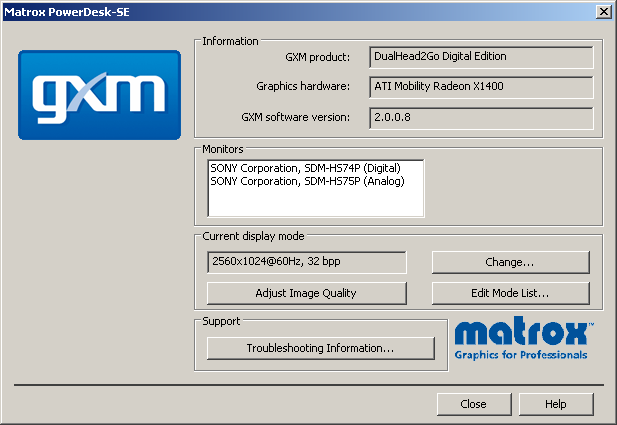Image resolution: width=617 pixels, height=425 pixels.
Task: Click the Matrox Graphics for Professionals logo
Action: point(522,339)
